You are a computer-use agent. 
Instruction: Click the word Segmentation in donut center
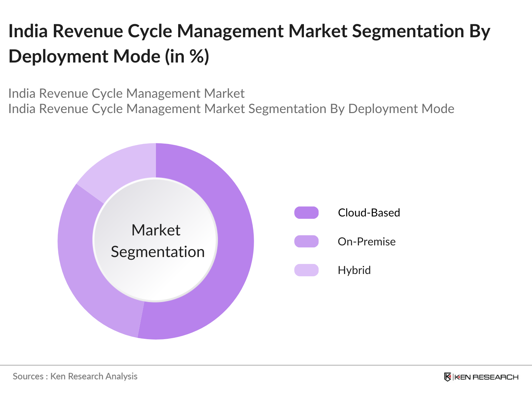pyautogui.click(x=158, y=252)
